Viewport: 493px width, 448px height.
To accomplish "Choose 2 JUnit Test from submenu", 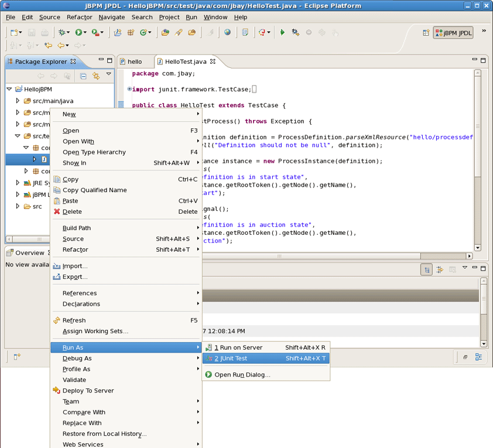I will pyautogui.click(x=231, y=358).
